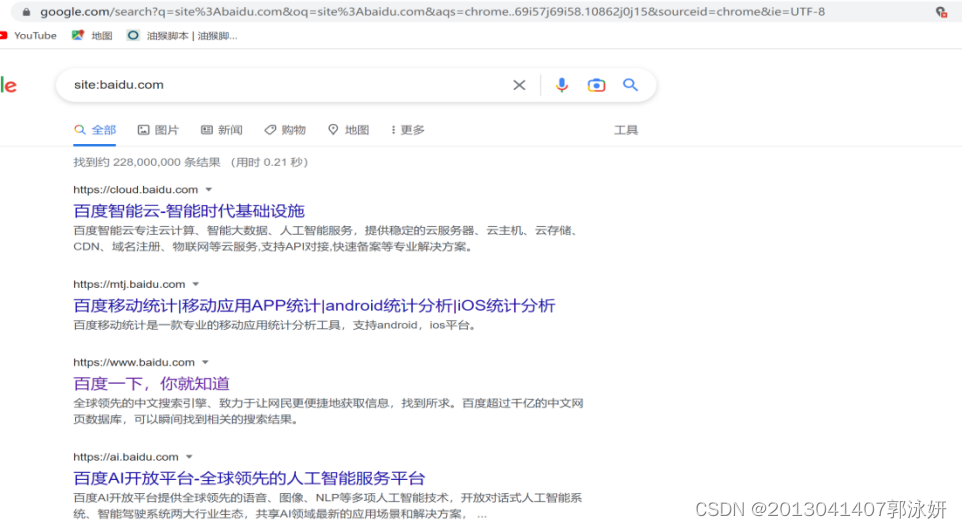Open 百度AI开放平台 result link
This screenshot has width=962, height=528.
pyautogui.click(x=249, y=478)
